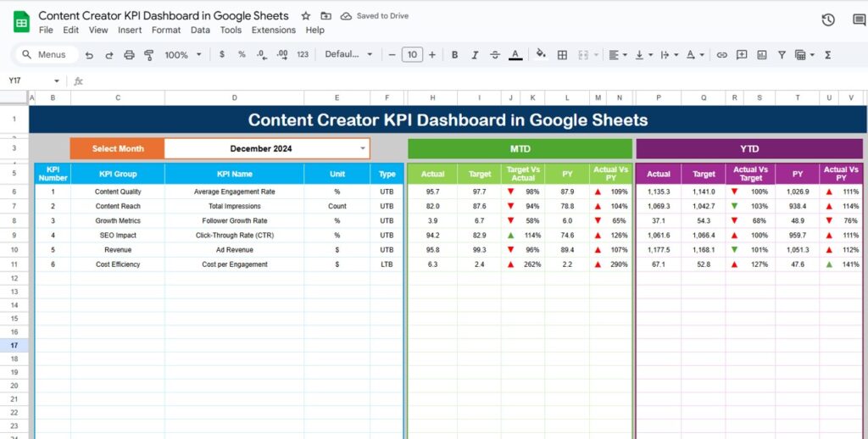This screenshot has height=439, width=868.
Task: Open the font family dropdown
Action: click(348, 54)
